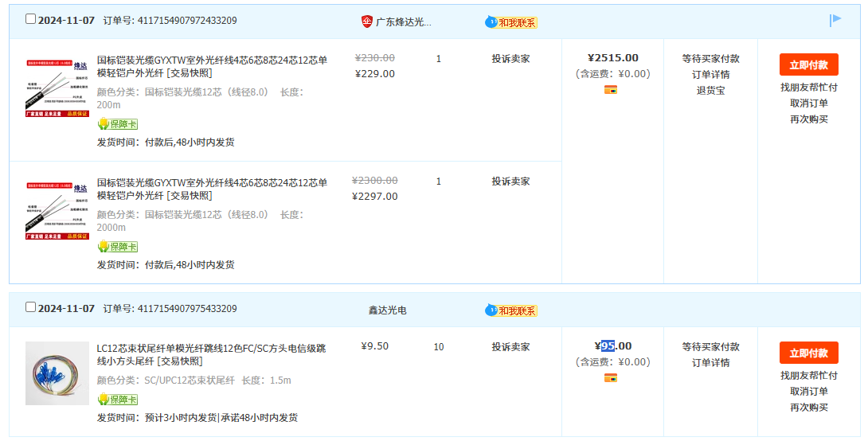The height and width of the screenshot is (445, 868).
Task: Click the red shield badge beside 广东烽达光
Action: pyautogui.click(x=366, y=21)
